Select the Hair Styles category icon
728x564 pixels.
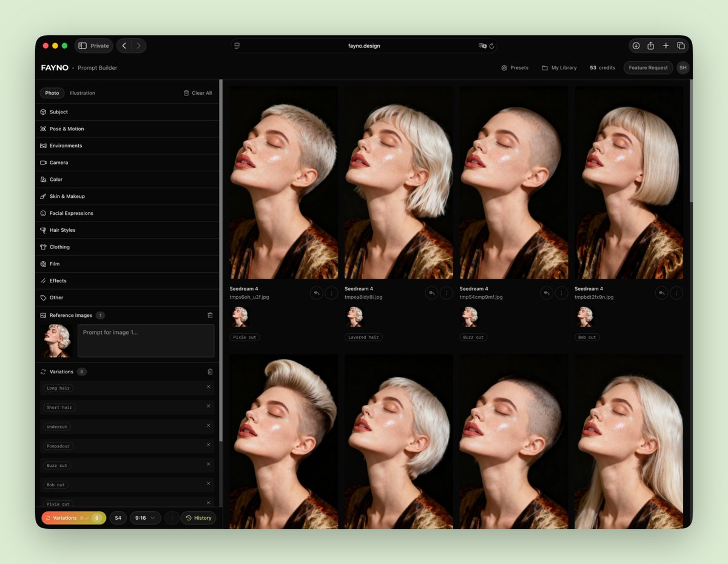42,229
